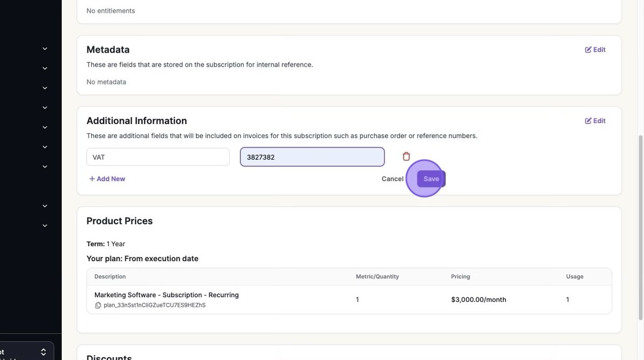Click the plus Add New field link

point(107,179)
